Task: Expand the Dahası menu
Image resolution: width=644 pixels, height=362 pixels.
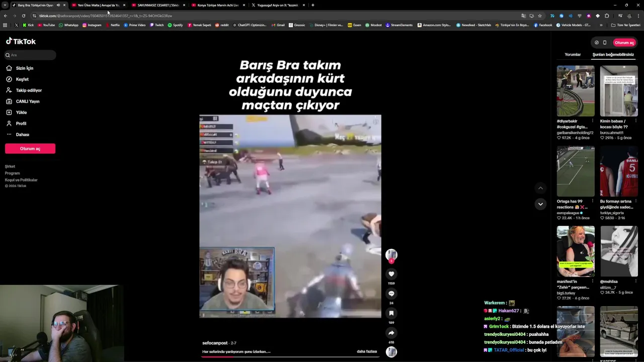Action: coord(22,134)
